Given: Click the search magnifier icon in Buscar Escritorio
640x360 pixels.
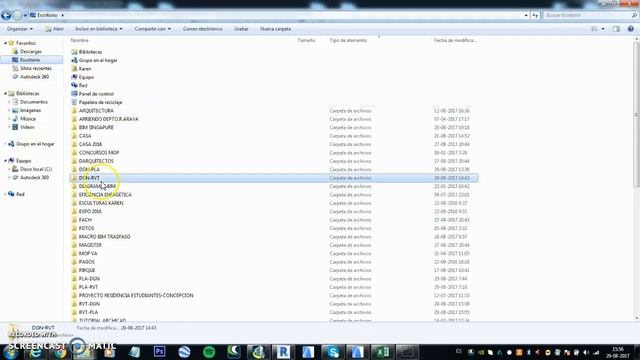Looking at the screenshot, I should [634, 15].
